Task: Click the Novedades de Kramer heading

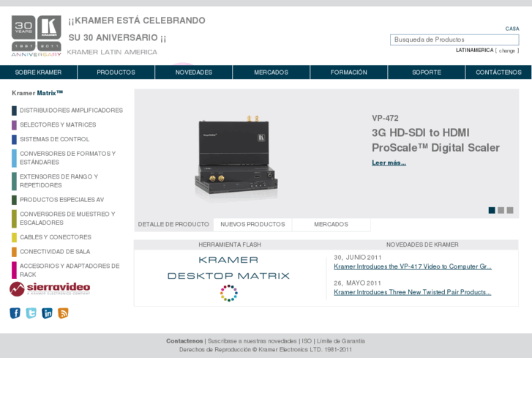Action: tap(422, 245)
